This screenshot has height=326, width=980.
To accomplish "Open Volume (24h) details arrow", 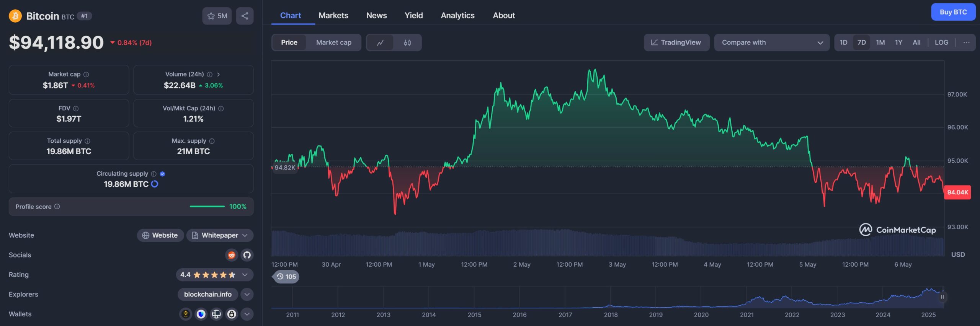I will click(x=218, y=74).
